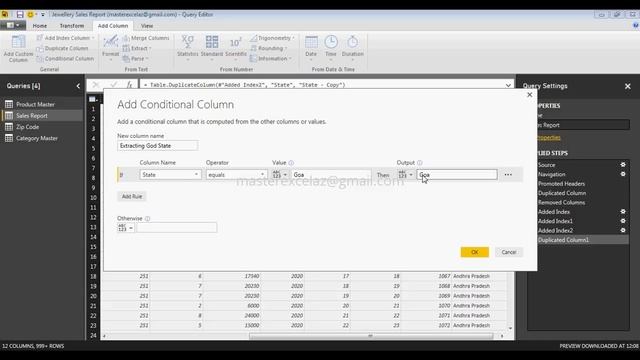Viewport: 640px width, 360px height.
Task: Click the Otherwise info icon
Action: [147, 219]
